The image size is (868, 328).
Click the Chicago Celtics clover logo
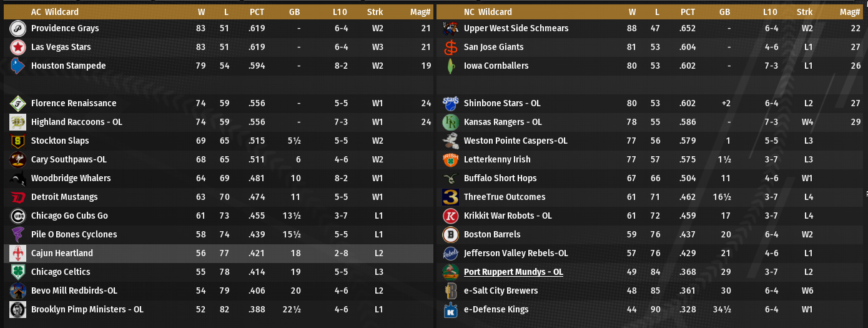click(x=17, y=272)
